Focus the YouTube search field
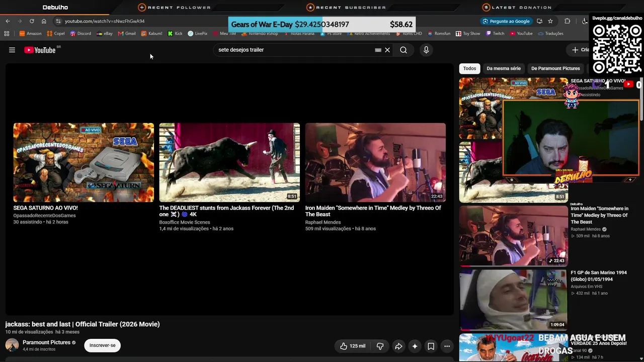 (x=294, y=50)
